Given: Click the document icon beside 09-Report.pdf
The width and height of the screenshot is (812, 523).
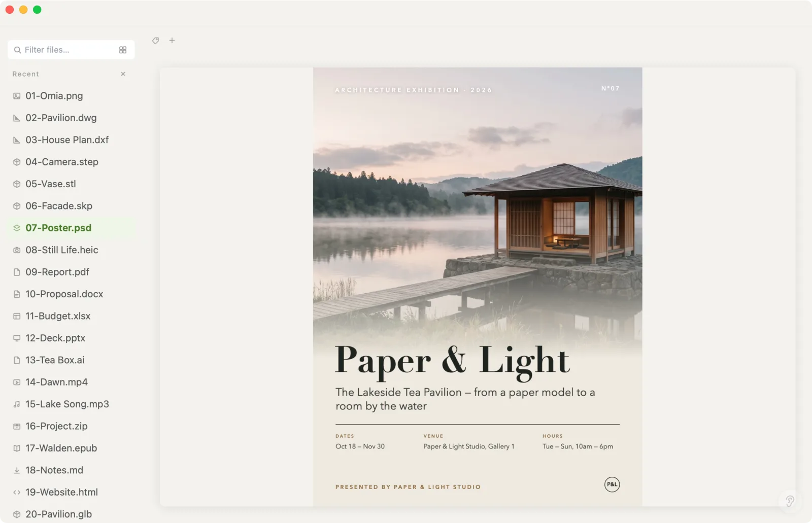Looking at the screenshot, I should coord(17,272).
